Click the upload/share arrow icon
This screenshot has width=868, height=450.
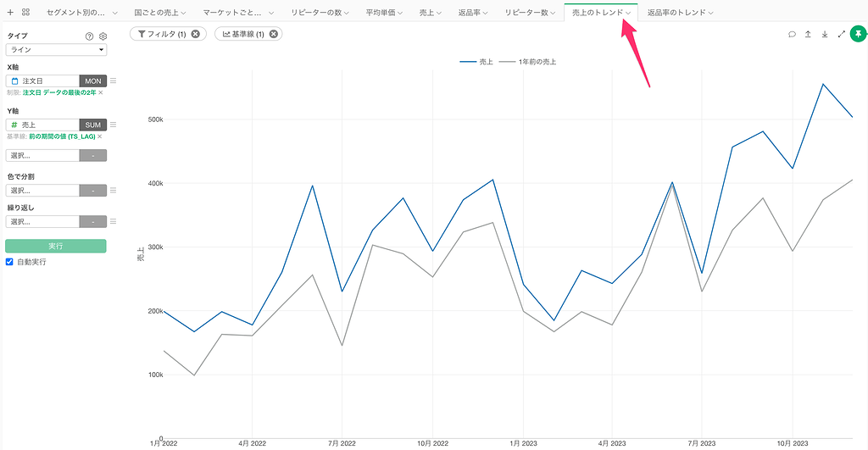click(808, 35)
